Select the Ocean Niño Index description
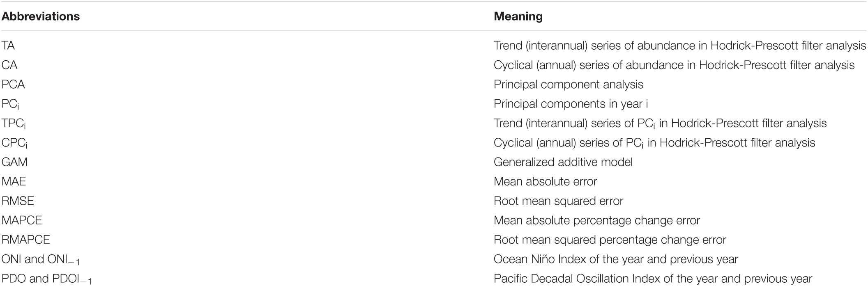 point(616,259)
